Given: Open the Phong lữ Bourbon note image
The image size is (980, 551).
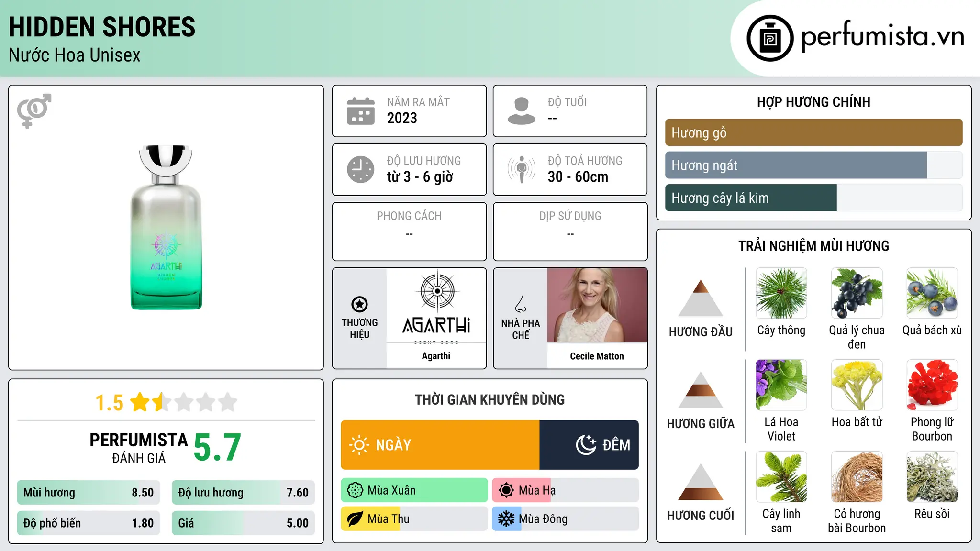Looking at the screenshot, I should tap(932, 385).
